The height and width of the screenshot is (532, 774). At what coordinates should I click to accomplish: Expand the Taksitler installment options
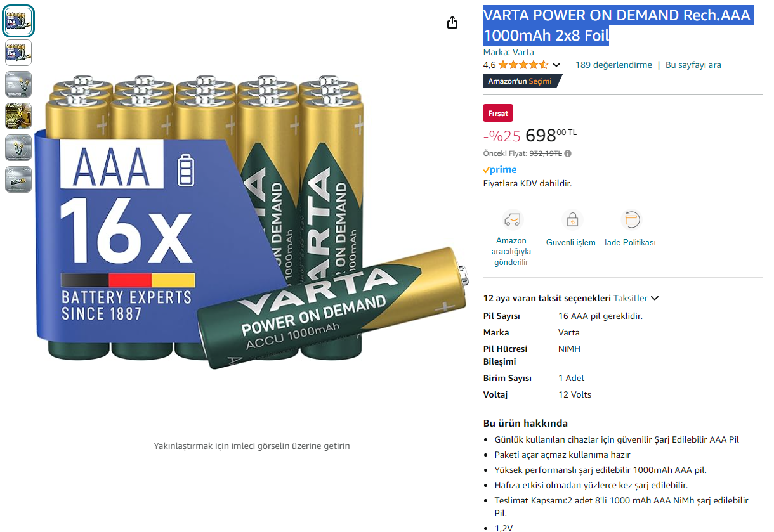[636, 298]
